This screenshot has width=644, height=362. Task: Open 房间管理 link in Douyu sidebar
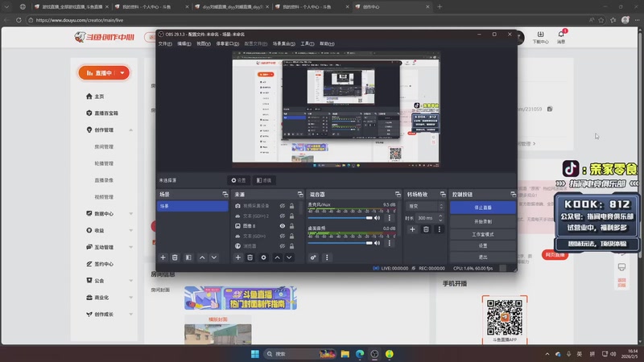[104, 147]
